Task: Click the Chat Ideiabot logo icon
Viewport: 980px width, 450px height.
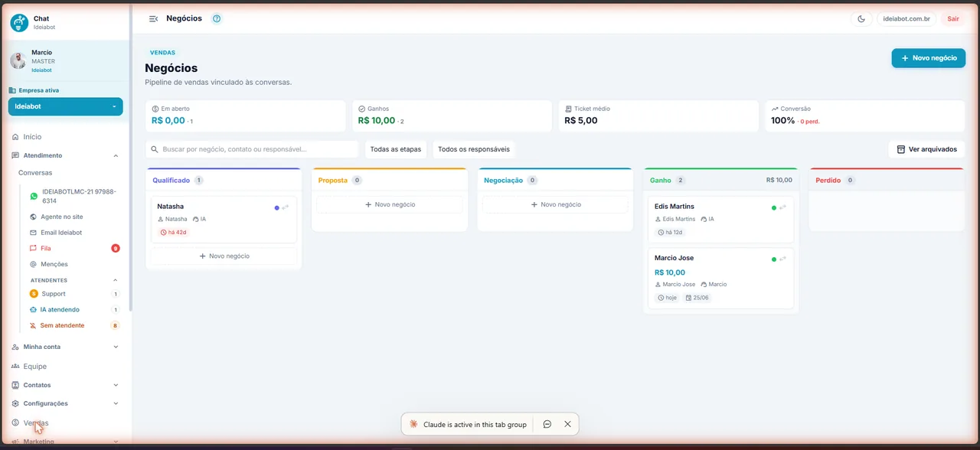Action: click(19, 22)
